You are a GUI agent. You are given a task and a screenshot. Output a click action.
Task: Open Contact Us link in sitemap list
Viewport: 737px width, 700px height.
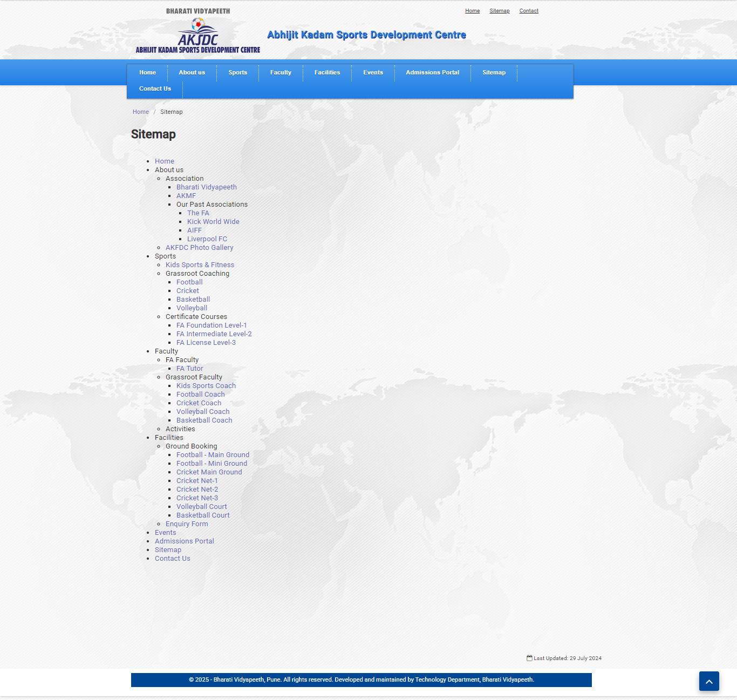click(x=173, y=559)
